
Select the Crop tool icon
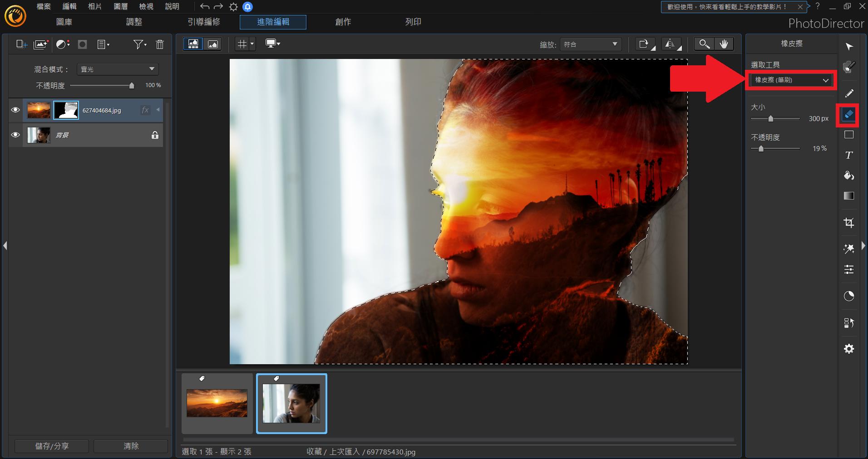click(848, 222)
